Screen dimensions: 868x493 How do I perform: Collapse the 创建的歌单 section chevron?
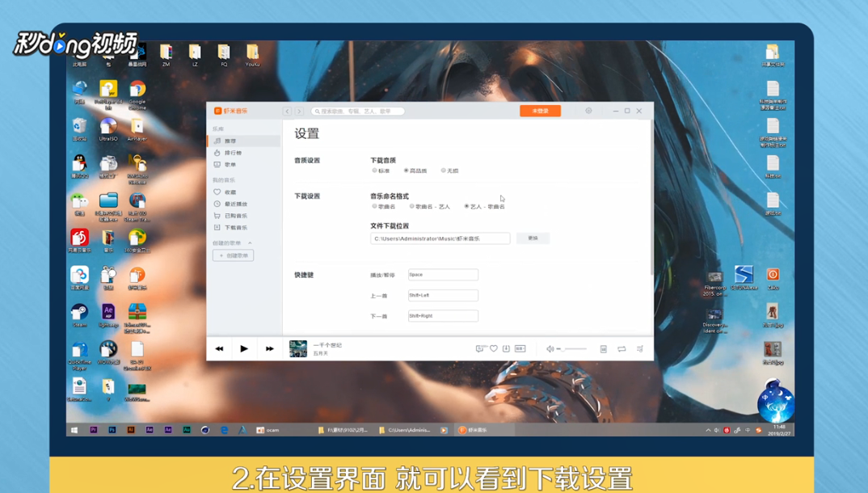click(250, 243)
